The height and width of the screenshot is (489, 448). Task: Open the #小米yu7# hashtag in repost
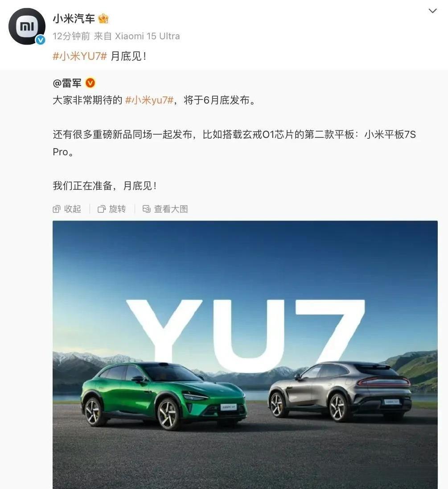pos(149,100)
